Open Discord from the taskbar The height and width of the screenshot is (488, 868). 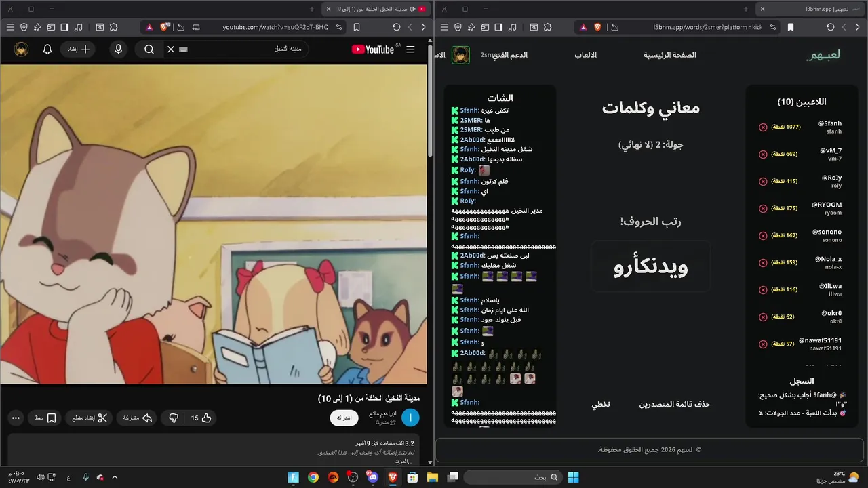tap(372, 477)
